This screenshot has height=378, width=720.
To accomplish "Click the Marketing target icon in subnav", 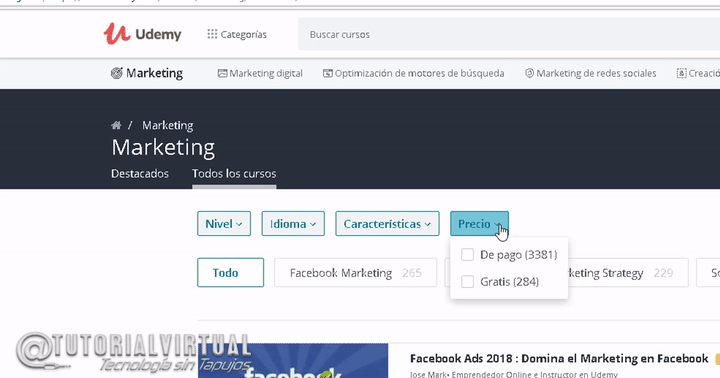I will pyautogui.click(x=117, y=73).
